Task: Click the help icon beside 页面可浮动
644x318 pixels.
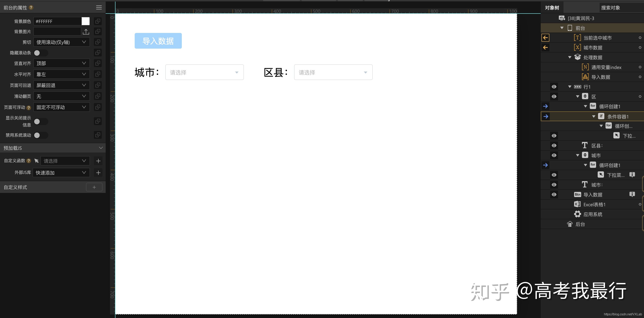Action: [28, 108]
